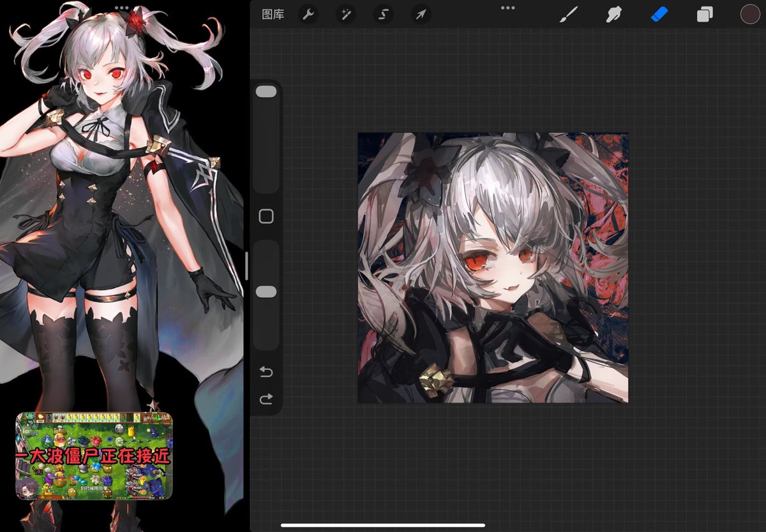
Task: Open the Procreate window three-dot menu
Action: pyautogui.click(x=508, y=8)
